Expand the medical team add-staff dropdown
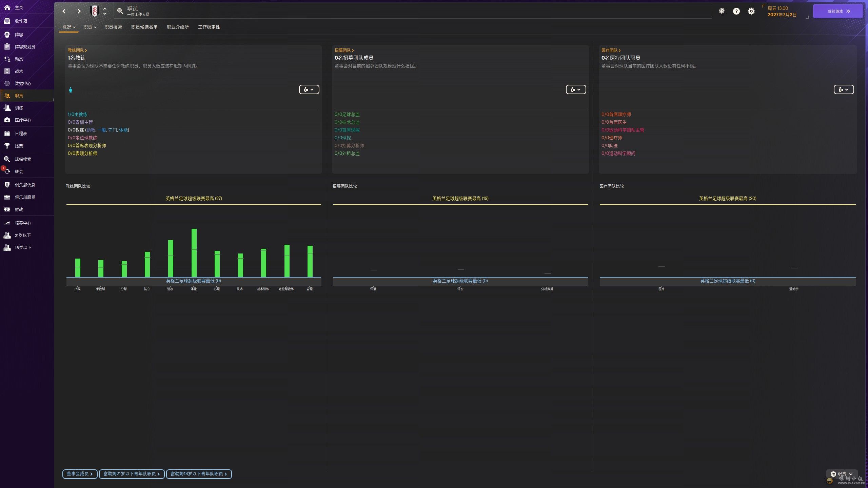The width and height of the screenshot is (868, 488). pyautogui.click(x=844, y=89)
